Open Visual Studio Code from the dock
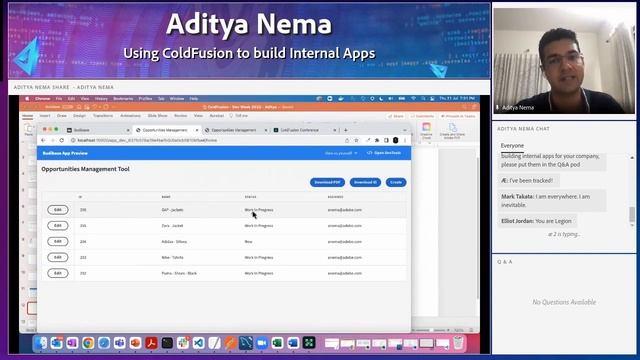640x360 pixels. 198,343
